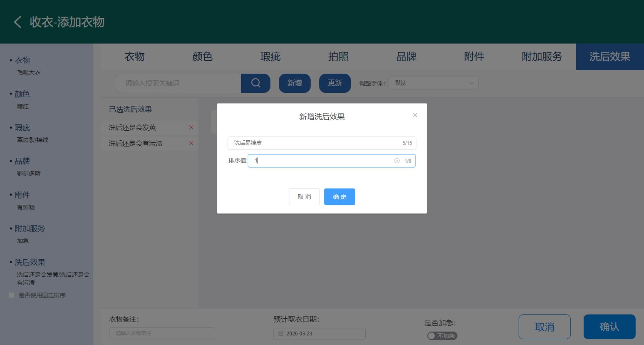Toggle 是否使用固定排序 checkbox
The image size is (644, 345).
(11, 295)
